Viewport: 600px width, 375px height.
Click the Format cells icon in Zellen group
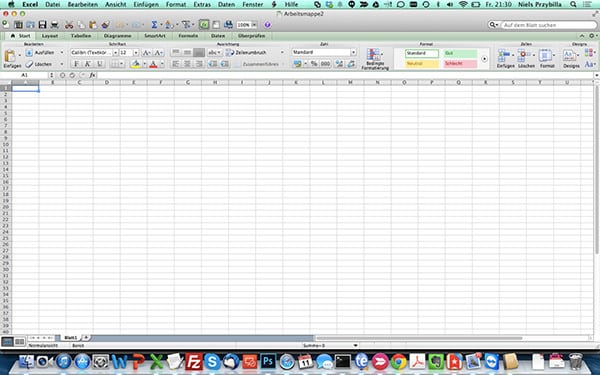545,56
